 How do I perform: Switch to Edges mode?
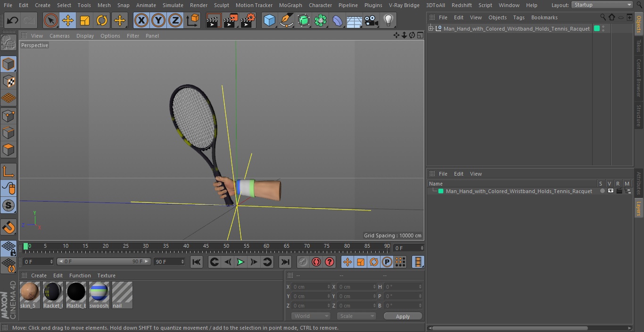8,132
